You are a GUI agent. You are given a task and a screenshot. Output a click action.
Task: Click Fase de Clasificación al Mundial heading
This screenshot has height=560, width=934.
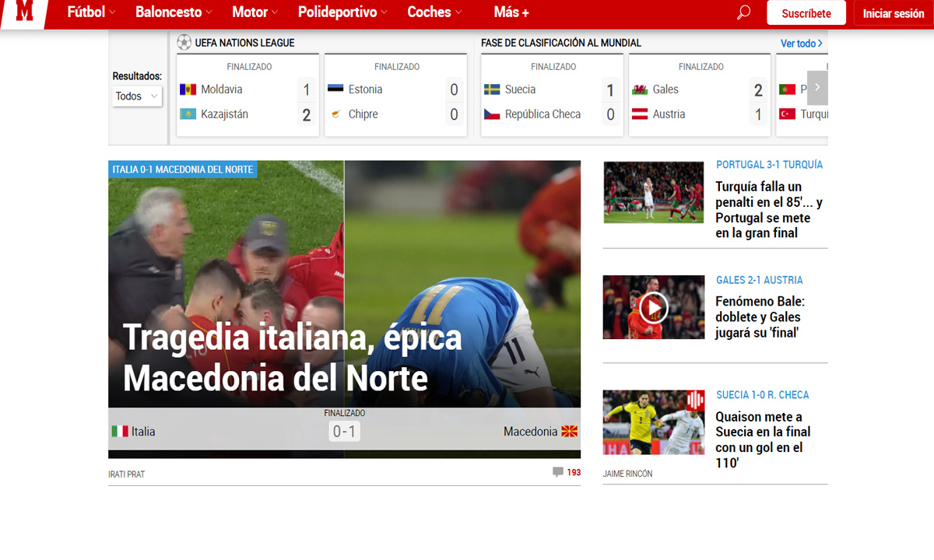point(561,43)
